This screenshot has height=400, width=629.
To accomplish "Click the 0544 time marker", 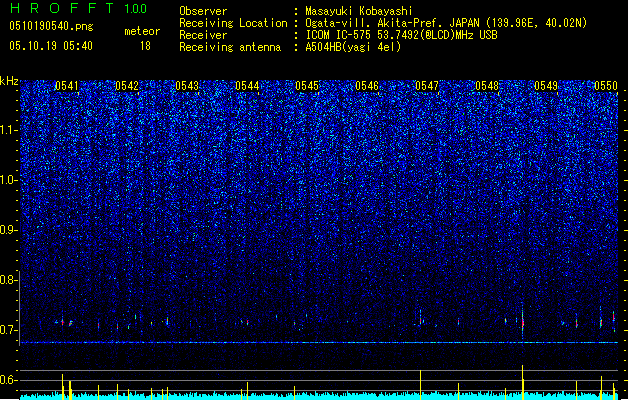I will 247,86.
